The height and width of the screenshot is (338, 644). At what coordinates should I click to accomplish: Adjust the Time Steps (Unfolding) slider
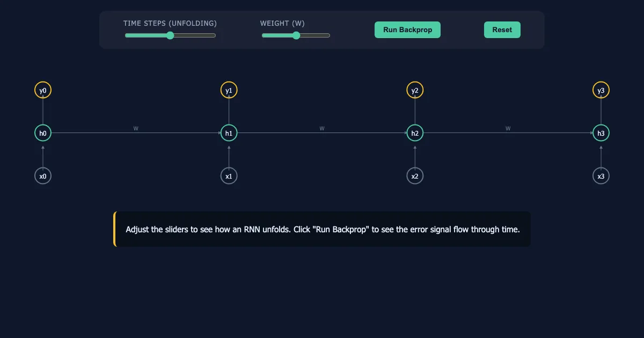click(x=170, y=35)
